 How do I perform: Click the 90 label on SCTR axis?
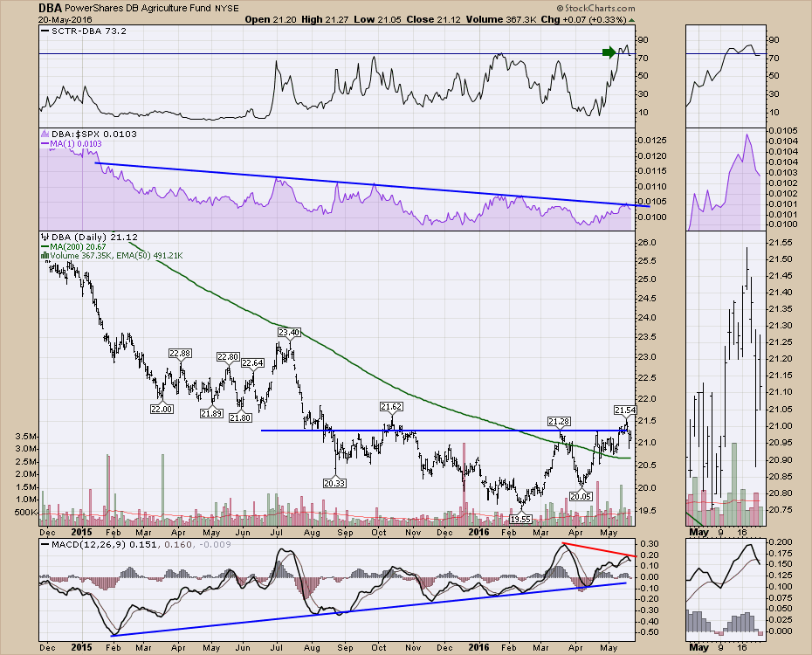643,39
